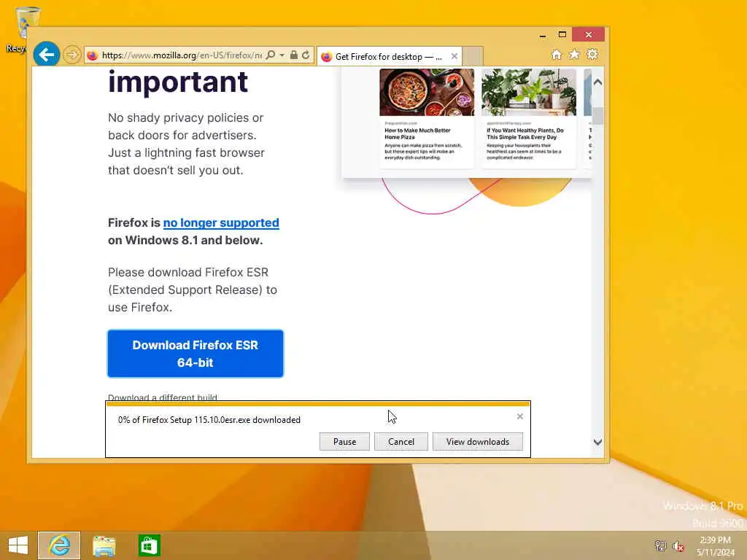This screenshot has height=560, width=747.
Task: Open the no longer supported link
Action: pos(221,223)
